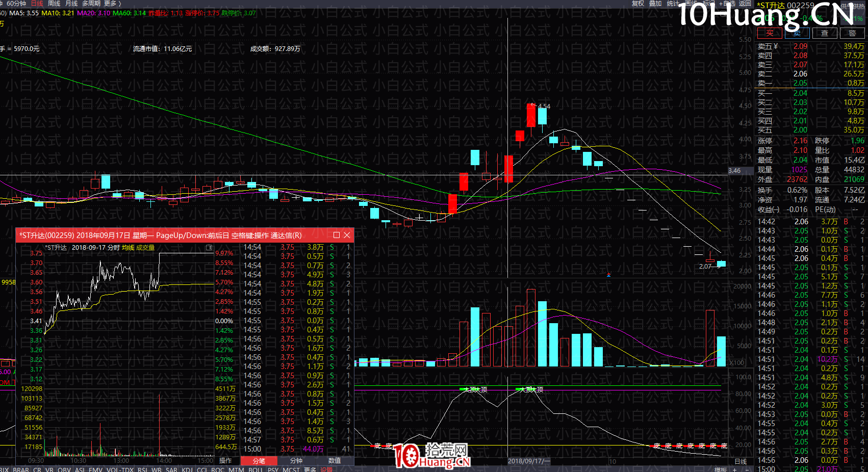Click the 警 alert button
Screen dimensions: 868x472
click(852, 33)
